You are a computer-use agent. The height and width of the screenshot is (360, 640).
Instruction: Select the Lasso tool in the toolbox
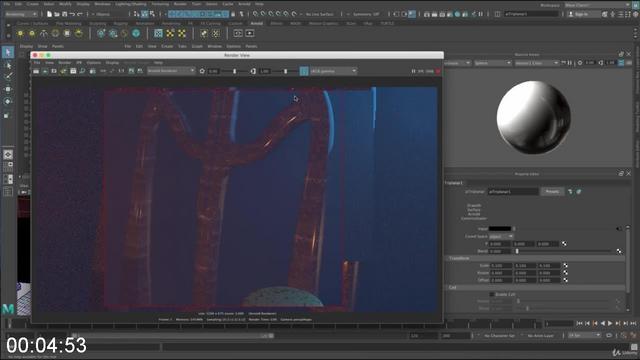8,65
